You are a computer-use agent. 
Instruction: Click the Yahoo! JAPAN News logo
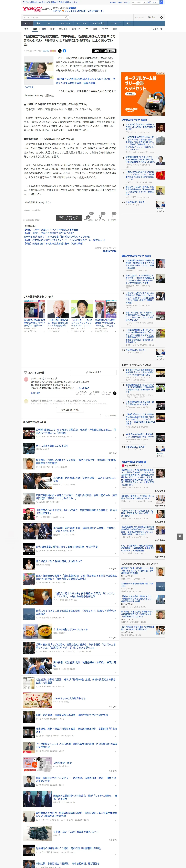click(x=37, y=9)
